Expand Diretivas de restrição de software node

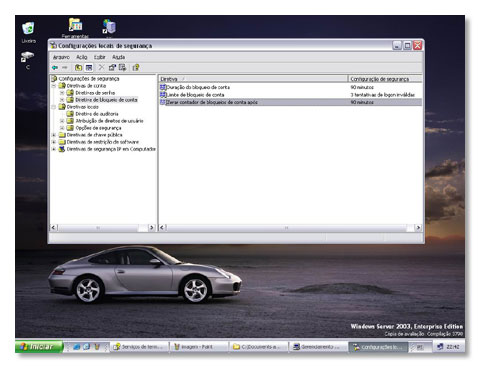point(54,142)
